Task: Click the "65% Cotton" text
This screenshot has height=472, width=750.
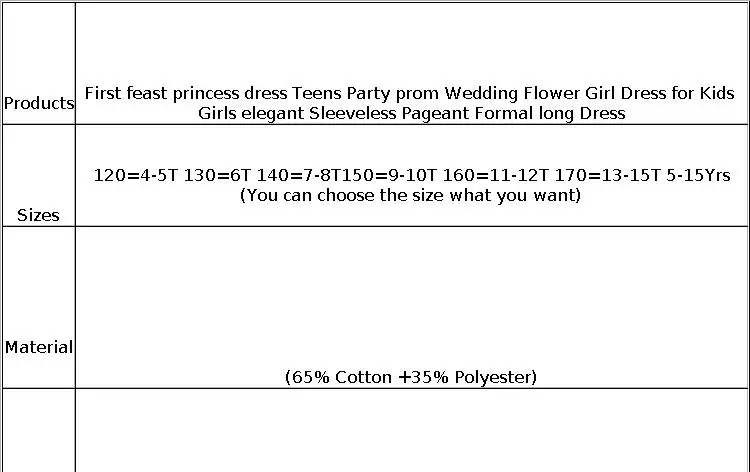Action: (340, 377)
